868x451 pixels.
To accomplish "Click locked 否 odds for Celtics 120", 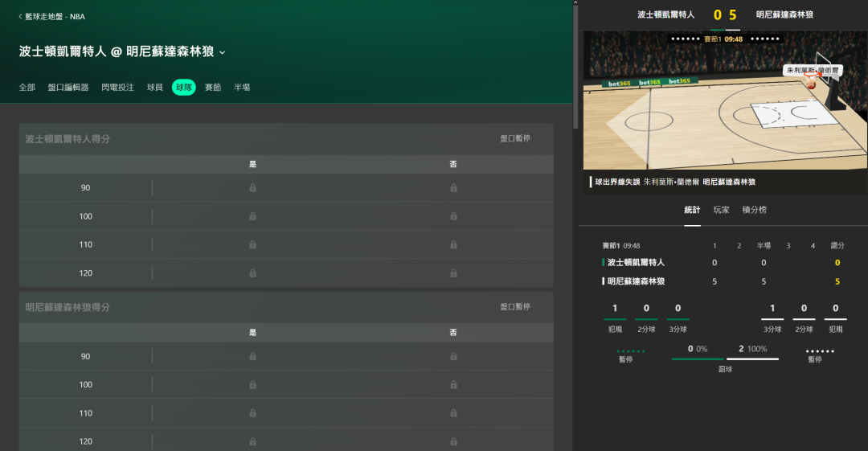I will (453, 273).
